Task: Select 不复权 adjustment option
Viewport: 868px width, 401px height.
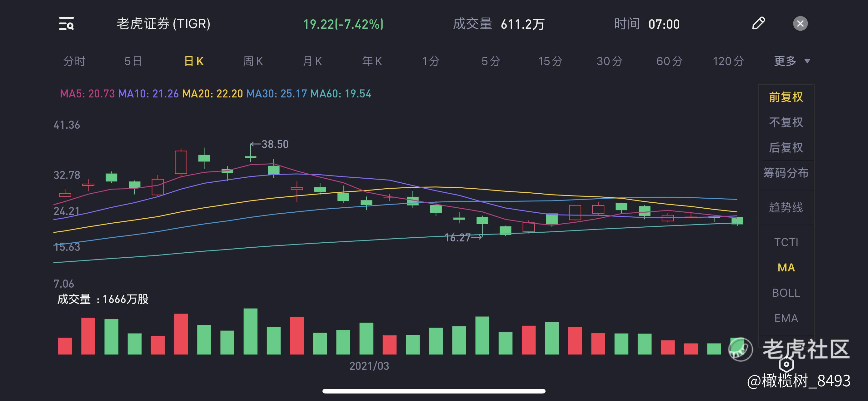Action: pyautogui.click(x=786, y=122)
